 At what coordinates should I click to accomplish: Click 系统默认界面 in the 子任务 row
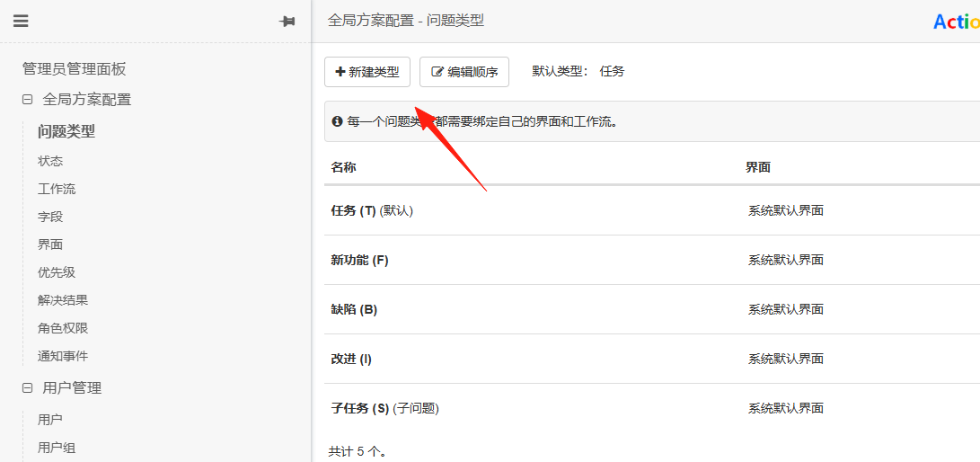tap(786, 408)
